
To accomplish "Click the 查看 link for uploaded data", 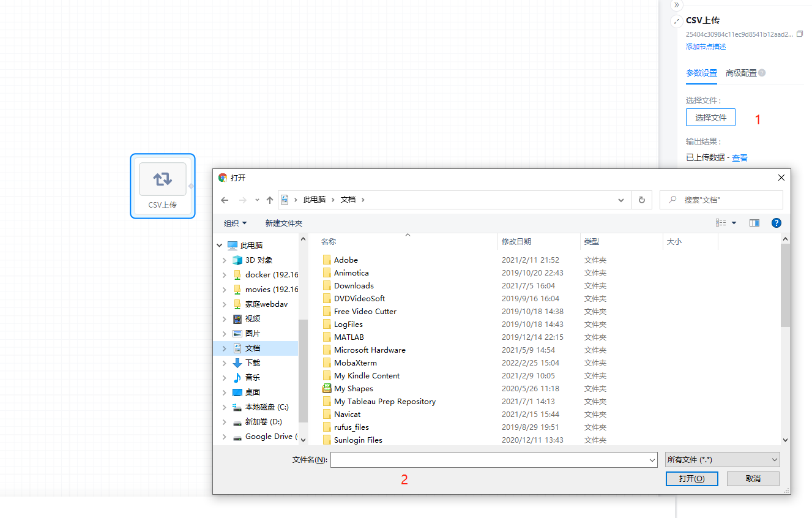I will point(740,158).
